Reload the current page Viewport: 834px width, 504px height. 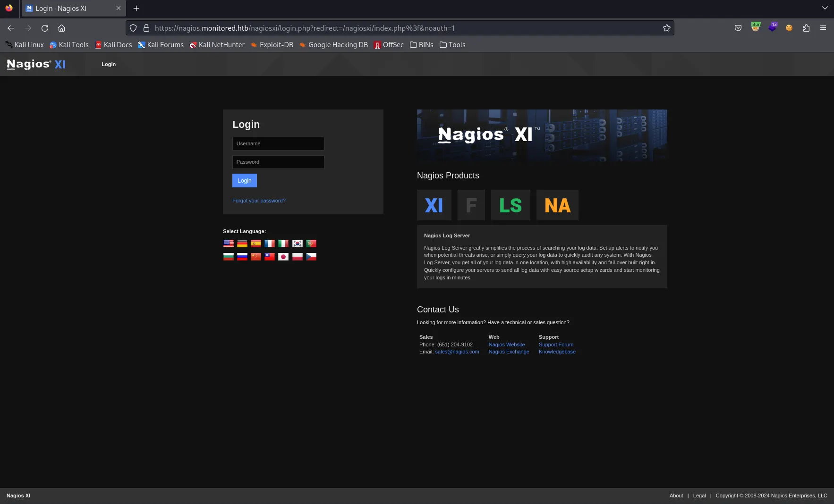tap(45, 28)
